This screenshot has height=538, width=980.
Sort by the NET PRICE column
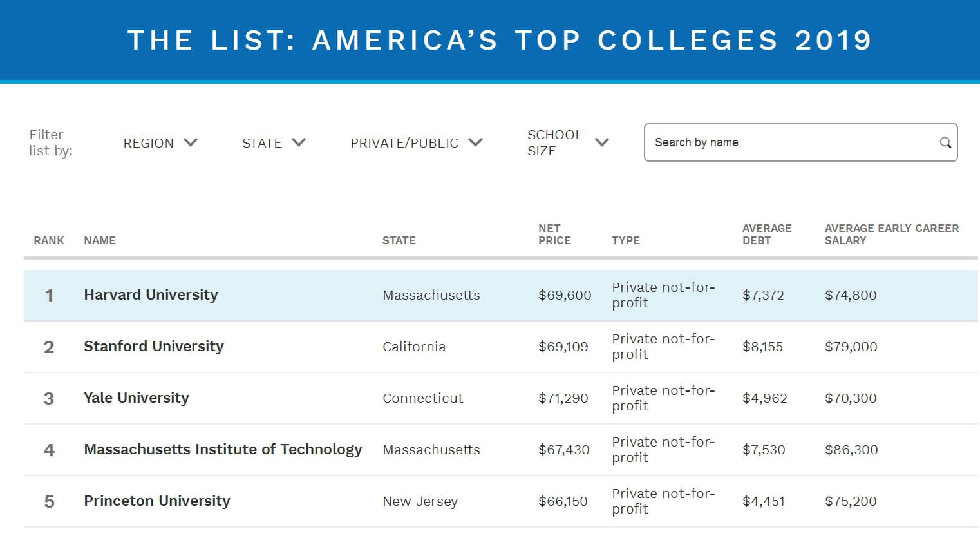[x=554, y=234]
